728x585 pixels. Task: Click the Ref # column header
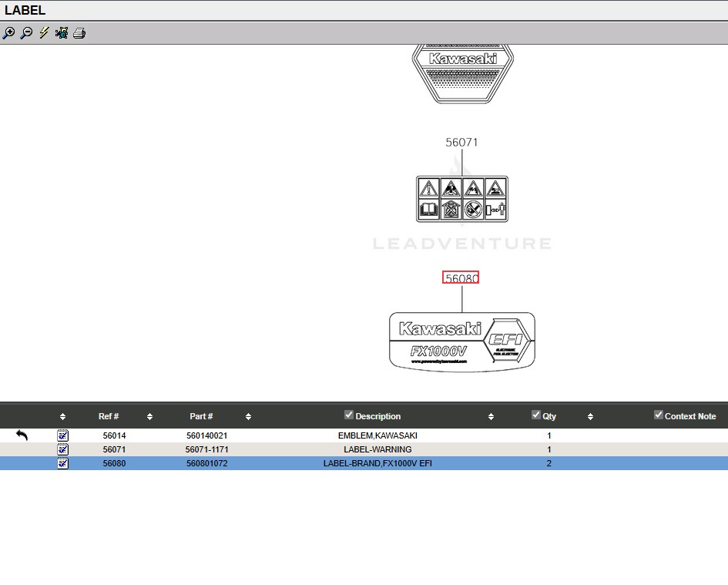tap(109, 416)
